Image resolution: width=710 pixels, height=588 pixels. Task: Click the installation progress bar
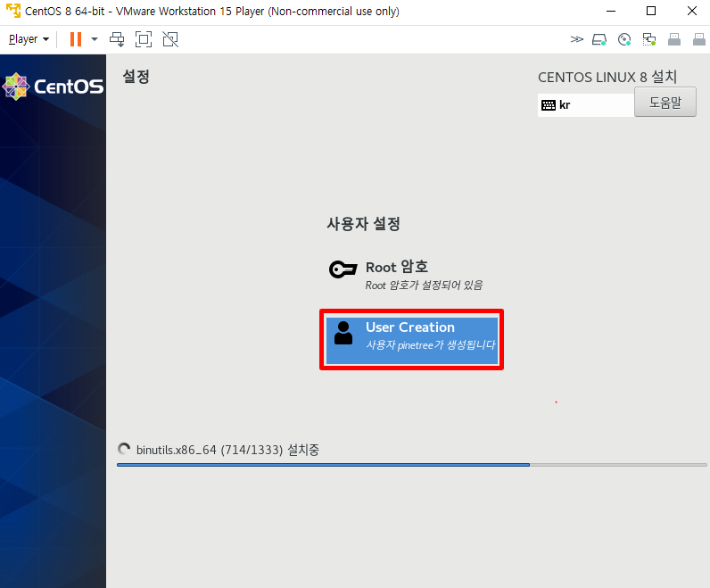tap(411, 465)
